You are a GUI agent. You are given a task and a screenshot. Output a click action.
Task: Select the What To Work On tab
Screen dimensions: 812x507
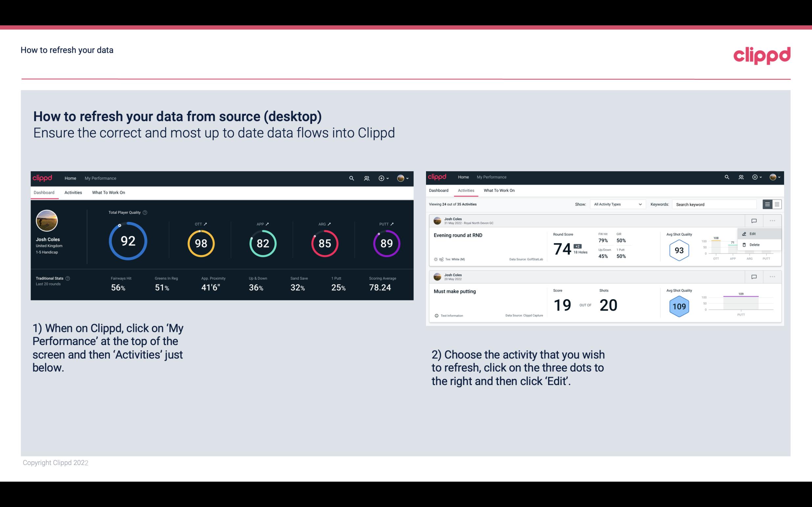tap(108, 192)
